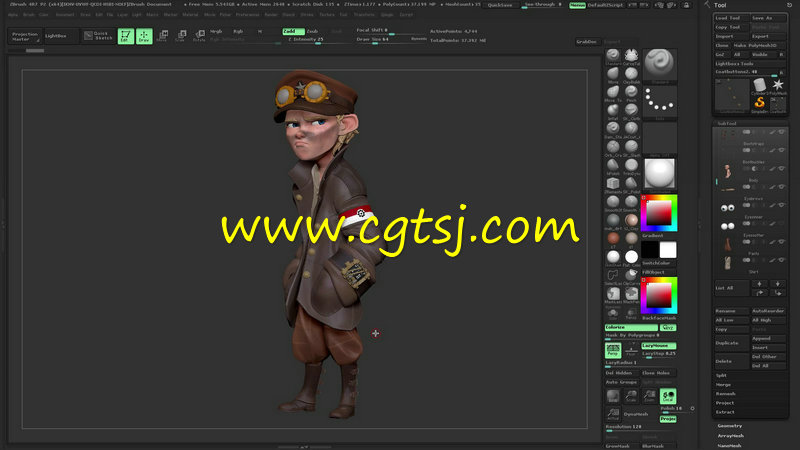Open the Preferences menu
This screenshot has width=800, height=450.
pos(247,15)
